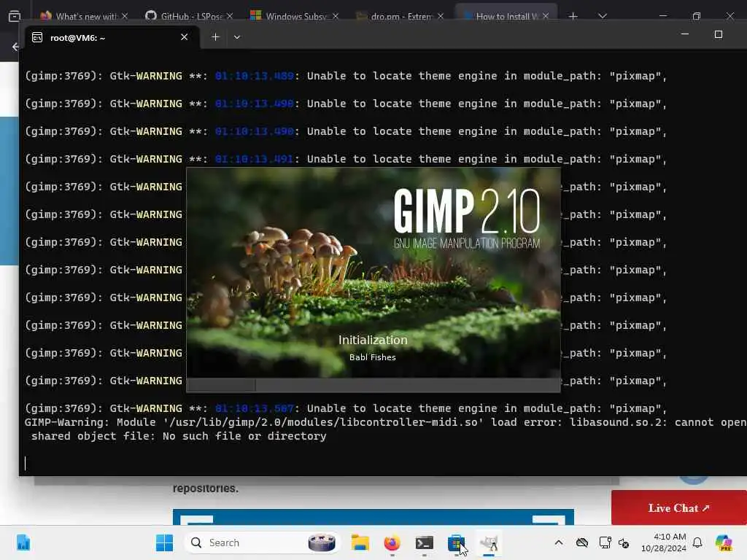Image resolution: width=747 pixels, height=560 pixels.
Task: Close the GitHub LSPosed browser tab
Action: (230, 16)
